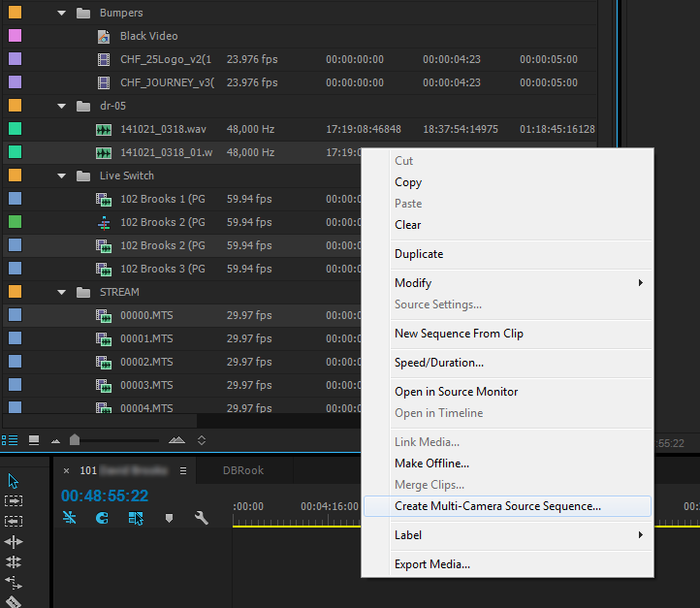The width and height of the screenshot is (700, 608).
Task: Switch project panel to Icon View
Action: pos(34,439)
